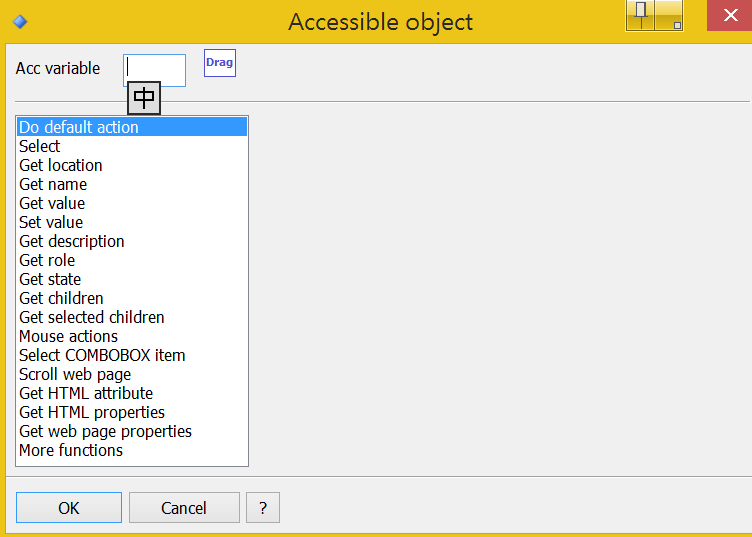Viewport: 752px width, 537px height.
Task: Click the blue diamond window icon
Action: (x=20, y=22)
